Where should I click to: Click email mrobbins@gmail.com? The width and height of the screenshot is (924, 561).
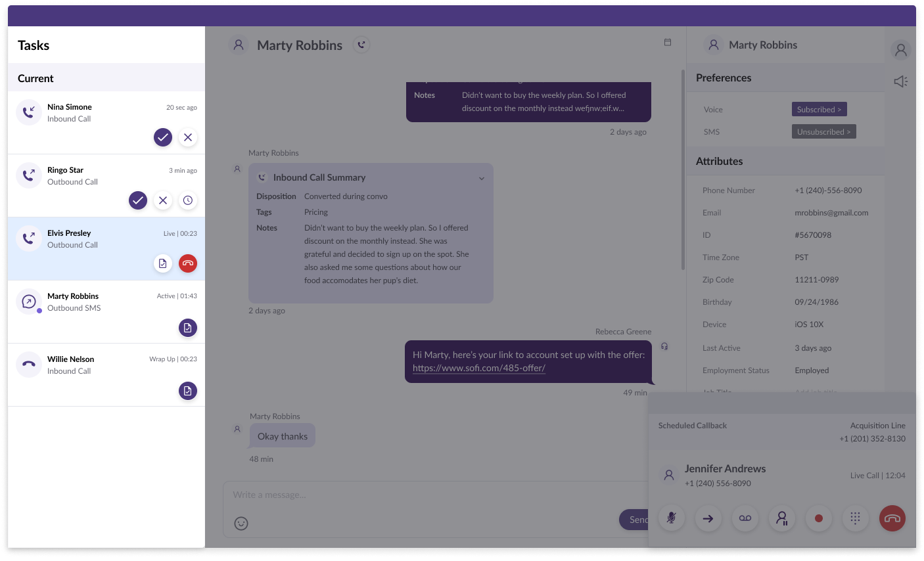[x=831, y=213]
